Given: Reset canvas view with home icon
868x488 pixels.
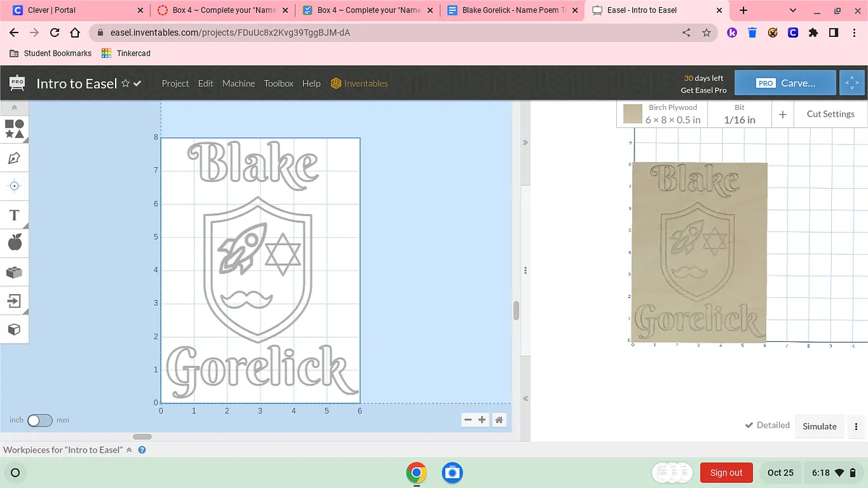Looking at the screenshot, I should 498,420.
